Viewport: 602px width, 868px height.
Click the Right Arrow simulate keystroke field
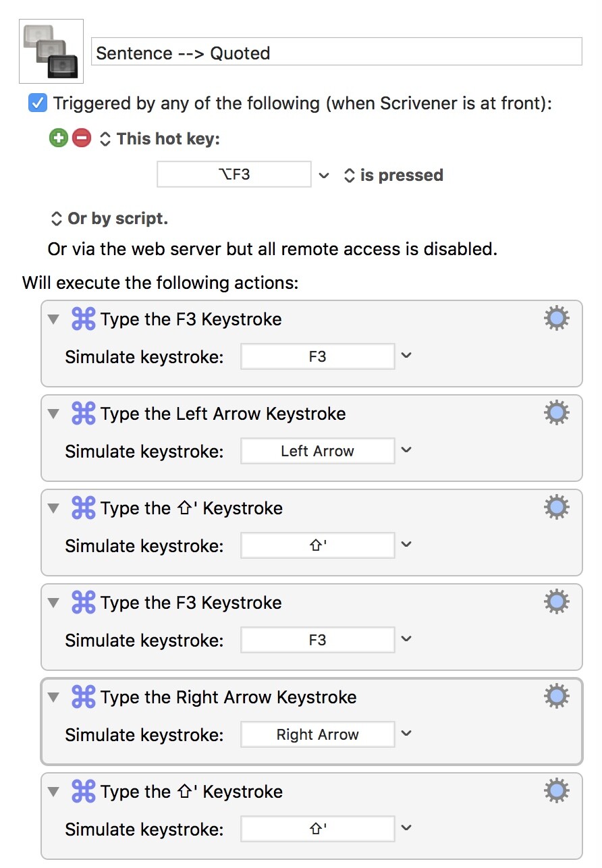click(x=317, y=734)
